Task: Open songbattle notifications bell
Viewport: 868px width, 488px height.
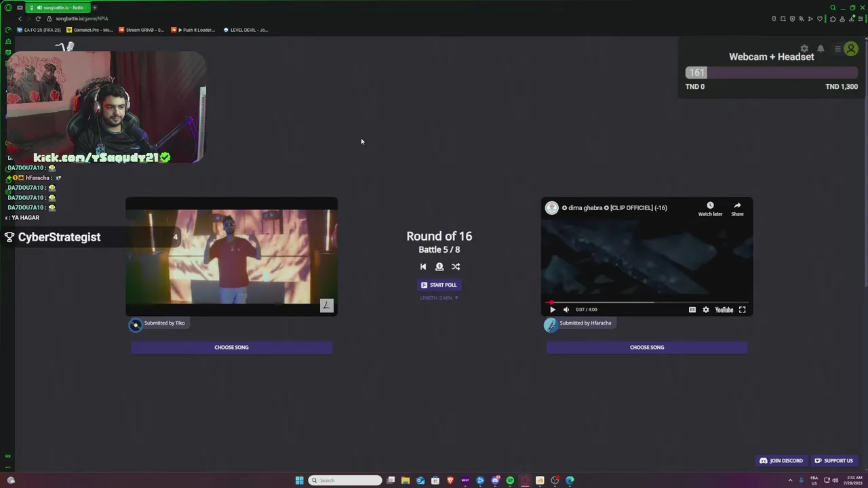Action: [x=821, y=49]
